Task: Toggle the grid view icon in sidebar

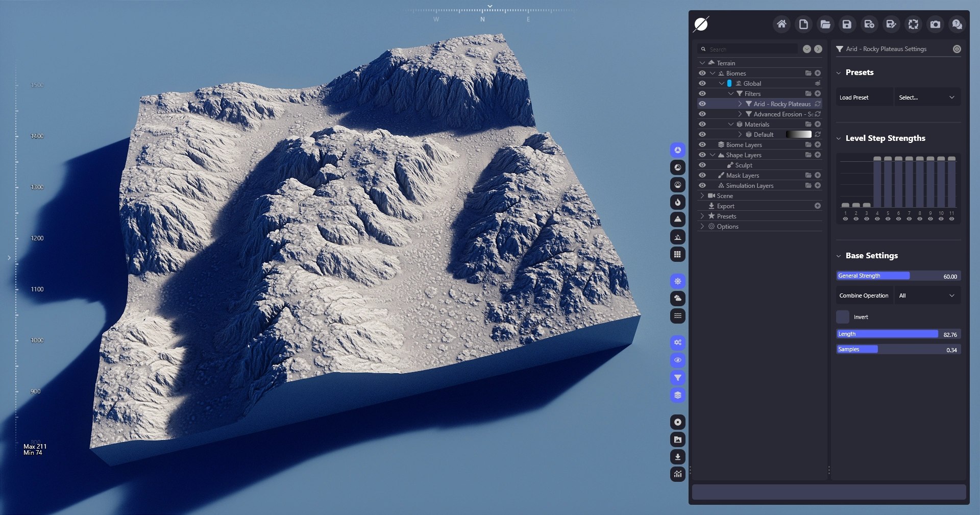Action: [x=677, y=254]
